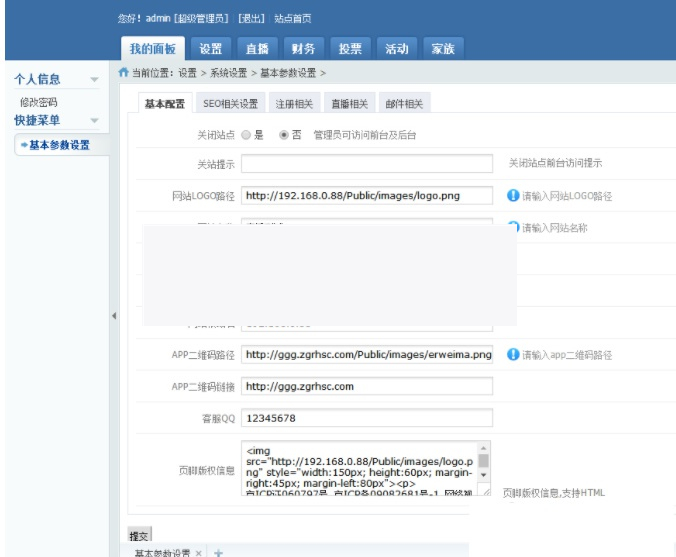The width and height of the screenshot is (676, 557).
Task: Click info icon beside 网站LOGO路径 hint
Action: 513,196
